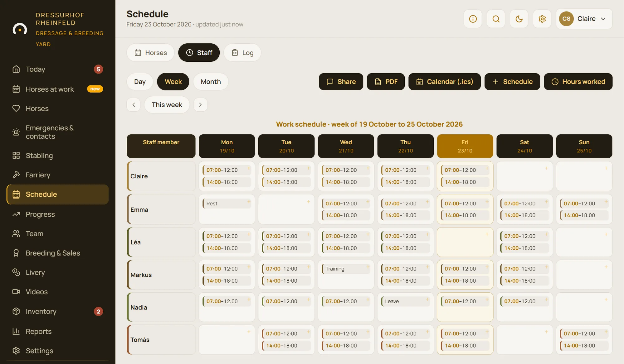Screen dimensions: 624x364
Task: Open Team page
Action: click(58, 234)
